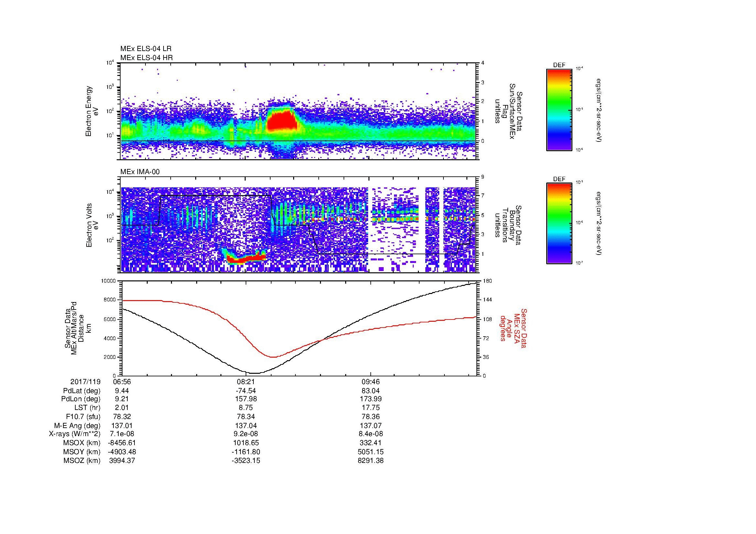Viewport: 756px width, 534px height.
Task: Click the 06:56 time label
Action: [122, 382]
